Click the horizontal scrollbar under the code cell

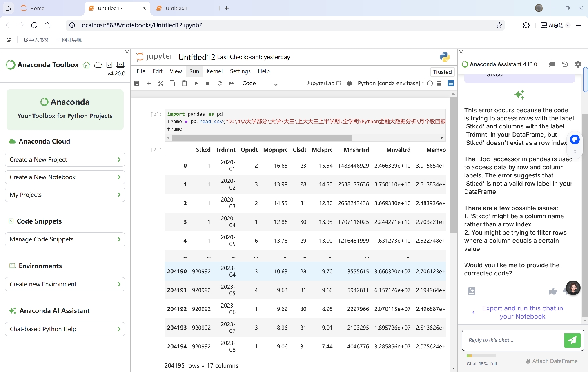pos(261,138)
